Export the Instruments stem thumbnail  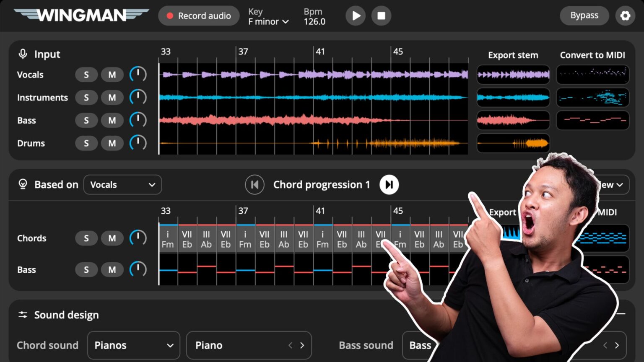point(513,98)
